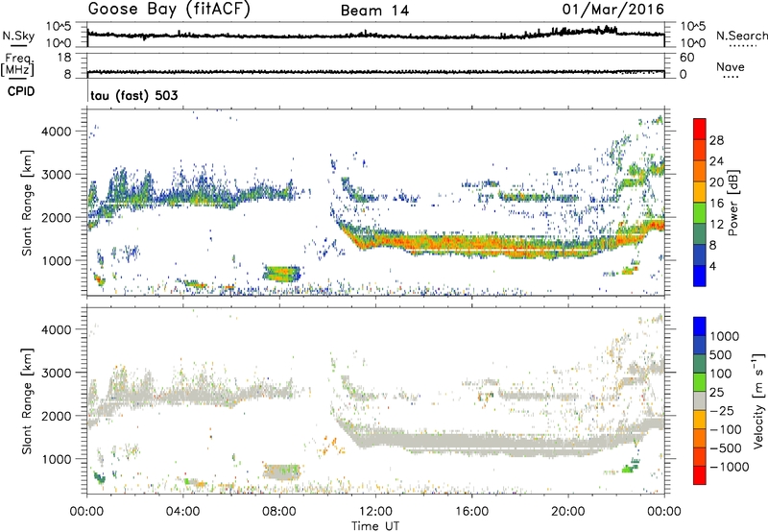Click the "16:00" time tick label

(471, 512)
